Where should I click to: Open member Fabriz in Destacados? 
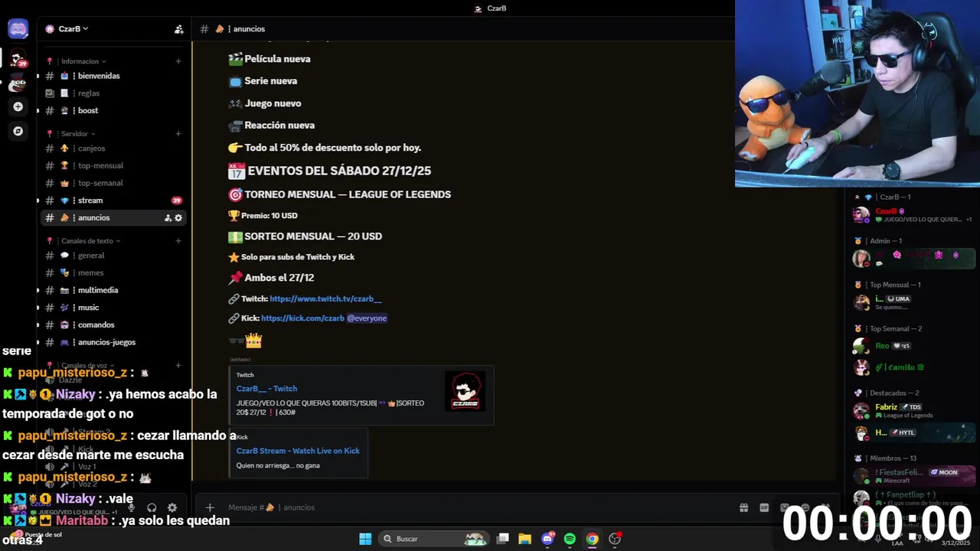(913, 411)
